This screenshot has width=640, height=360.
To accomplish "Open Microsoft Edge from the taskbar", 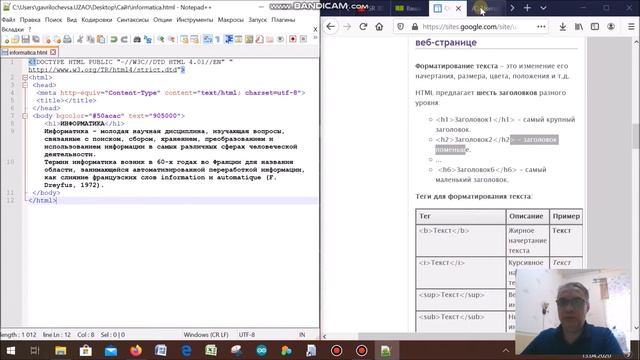I will (186, 351).
